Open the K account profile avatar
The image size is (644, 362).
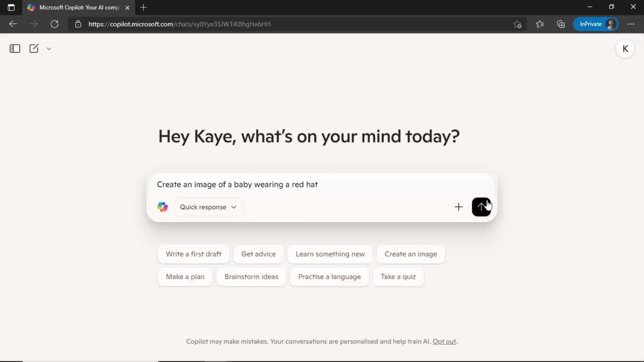[x=625, y=49]
